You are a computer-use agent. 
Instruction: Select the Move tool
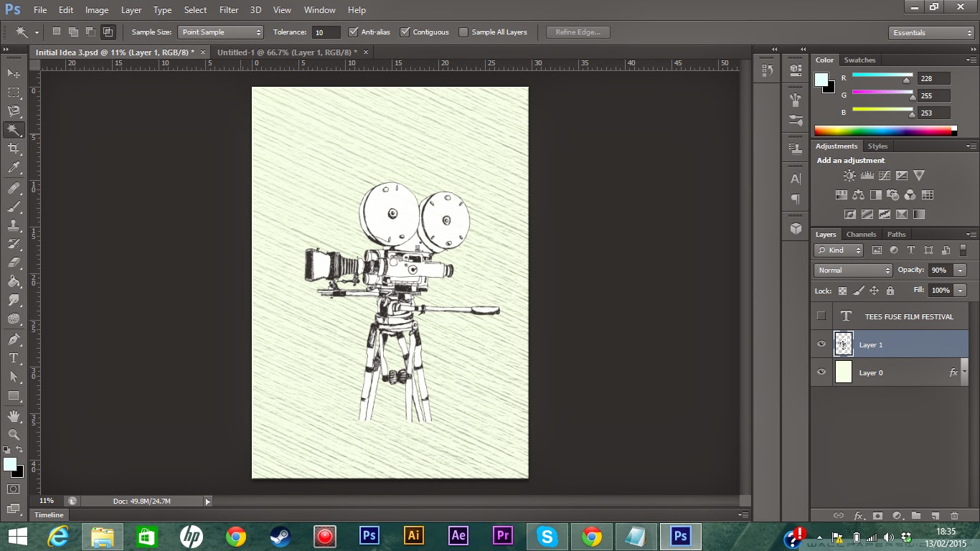[13, 73]
